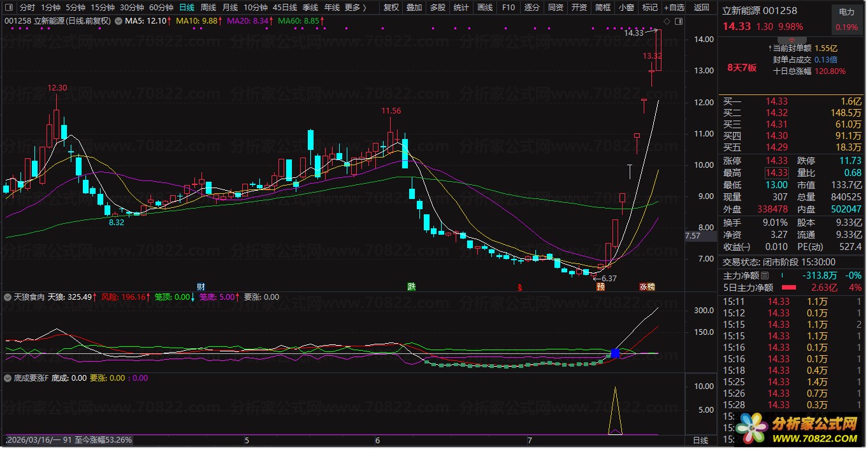Viewport: 868px width, 449px height.
Task: Click the PE(动) 527.4 value
Action: (851, 247)
